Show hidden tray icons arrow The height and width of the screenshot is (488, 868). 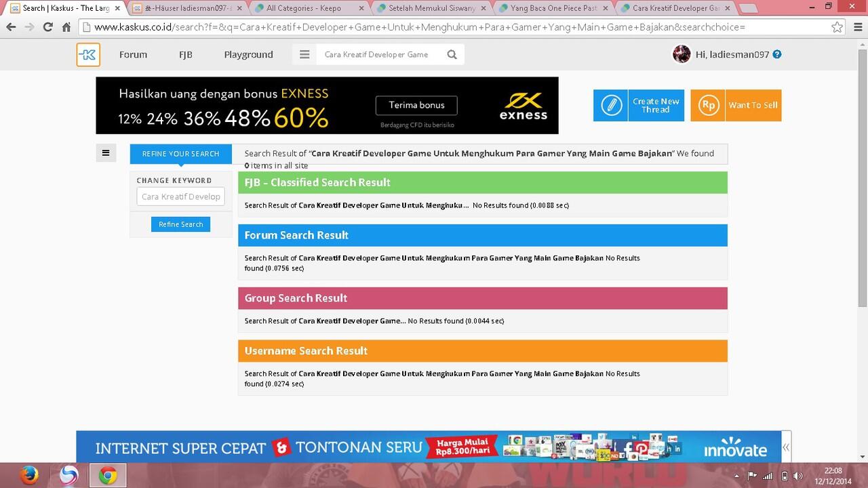[x=737, y=476]
